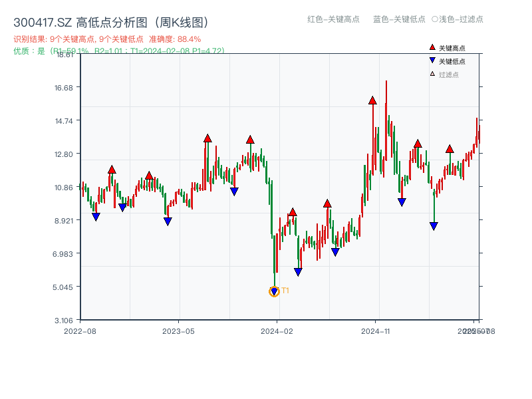Select the red high marker near 15.9 in late 2024

pyautogui.click(x=372, y=100)
